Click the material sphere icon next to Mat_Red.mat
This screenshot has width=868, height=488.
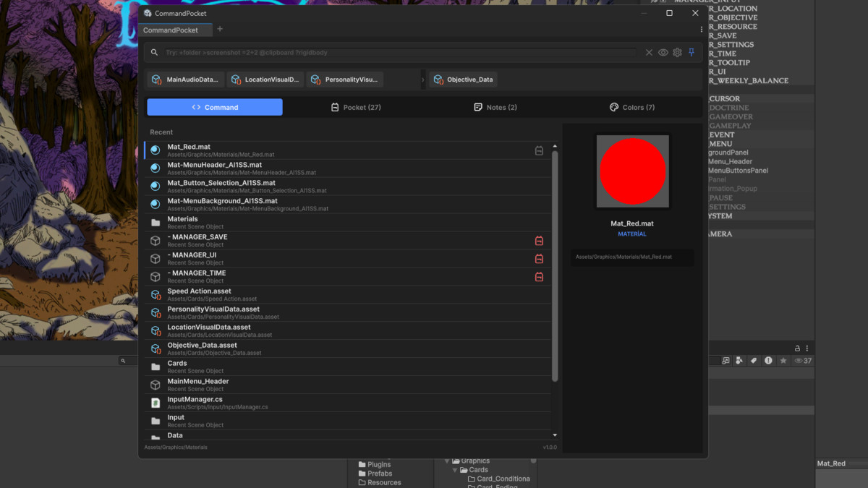155,149
